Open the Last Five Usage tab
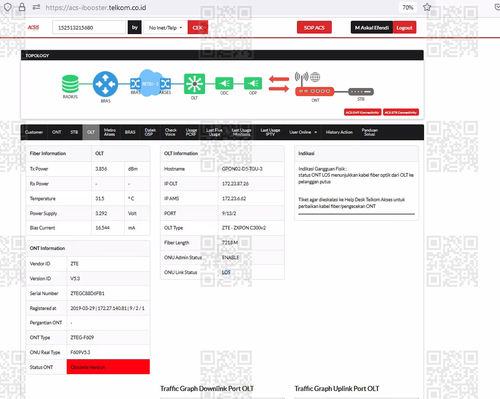This screenshot has width=500, height=399. click(x=214, y=132)
